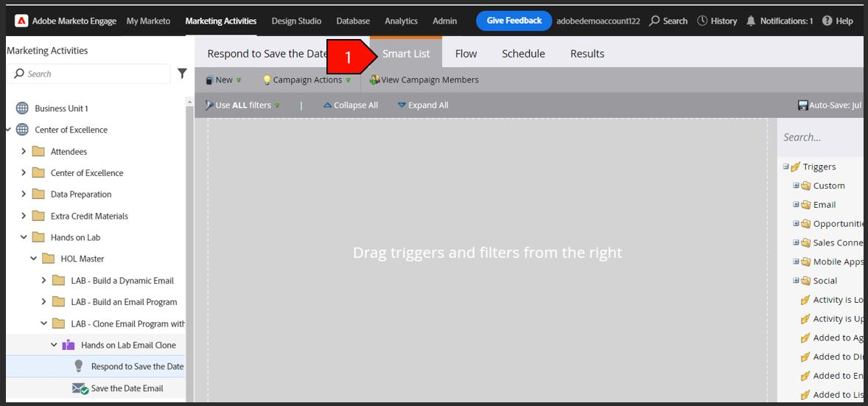Click the tree filter funnel icon
Screen dimensions: 868x406
(x=182, y=73)
